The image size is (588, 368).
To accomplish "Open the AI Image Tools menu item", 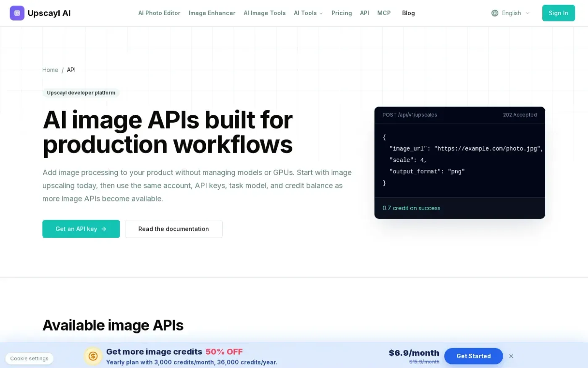I will [x=265, y=13].
